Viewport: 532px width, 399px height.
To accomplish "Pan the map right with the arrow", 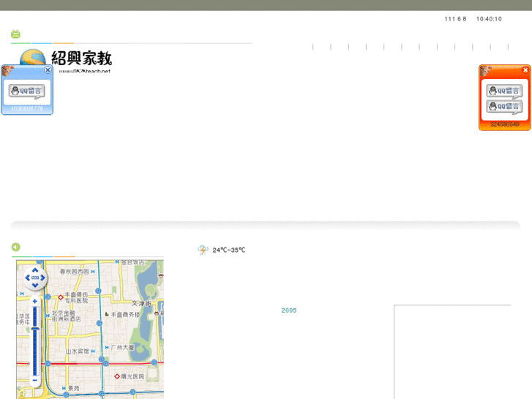I will (42, 278).
